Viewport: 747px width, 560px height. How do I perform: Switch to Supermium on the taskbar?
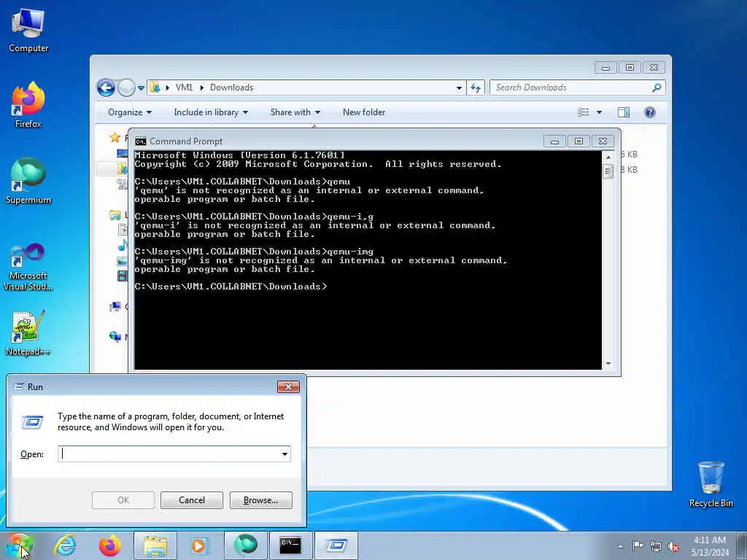[x=245, y=545]
